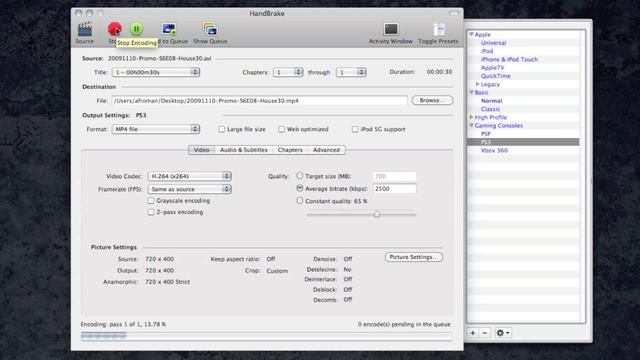
Task: Open the Picture Settings... button
Action: pyautogui.click(x=413, y=257)
